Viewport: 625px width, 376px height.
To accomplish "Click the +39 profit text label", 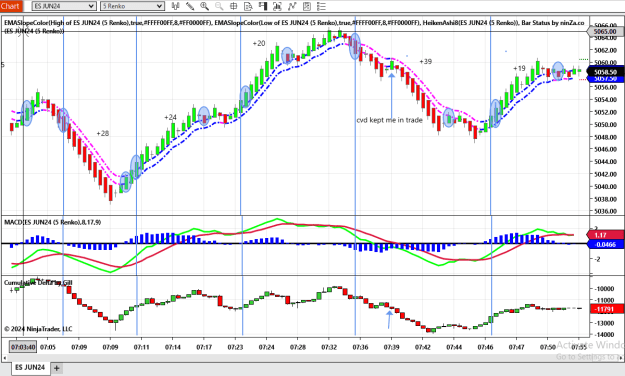I will [x=425, y=61].
